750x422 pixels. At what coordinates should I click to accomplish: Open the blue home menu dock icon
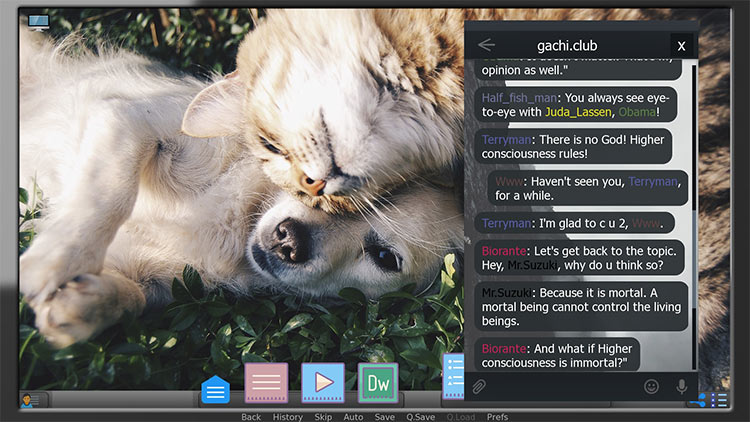click(x=216, y=389)
